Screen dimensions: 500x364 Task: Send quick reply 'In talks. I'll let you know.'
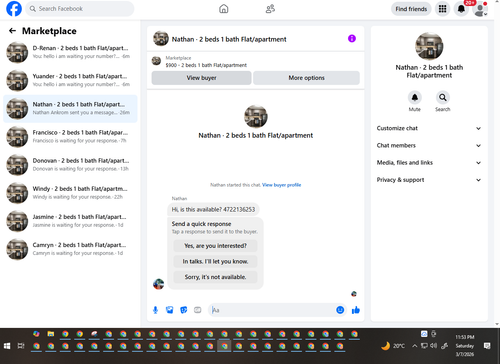click(215, 261)
